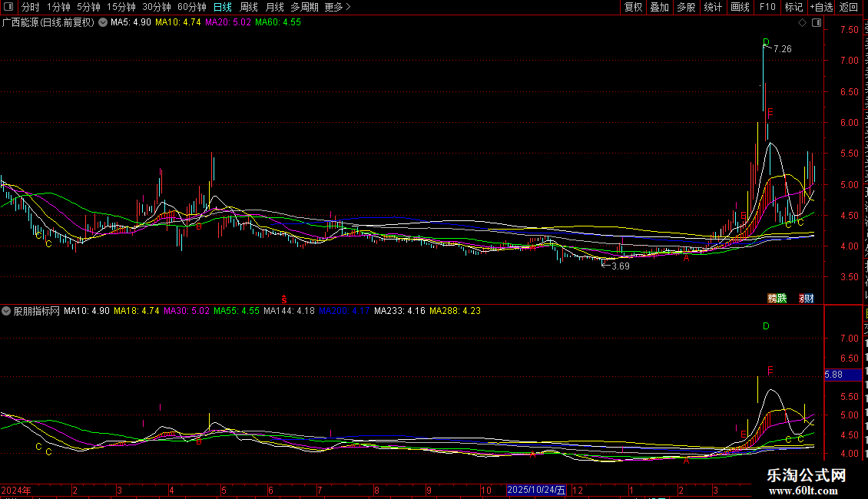Switch to 日线 daily chart
The height and width of the screenshot is (499, 868).
223,7
